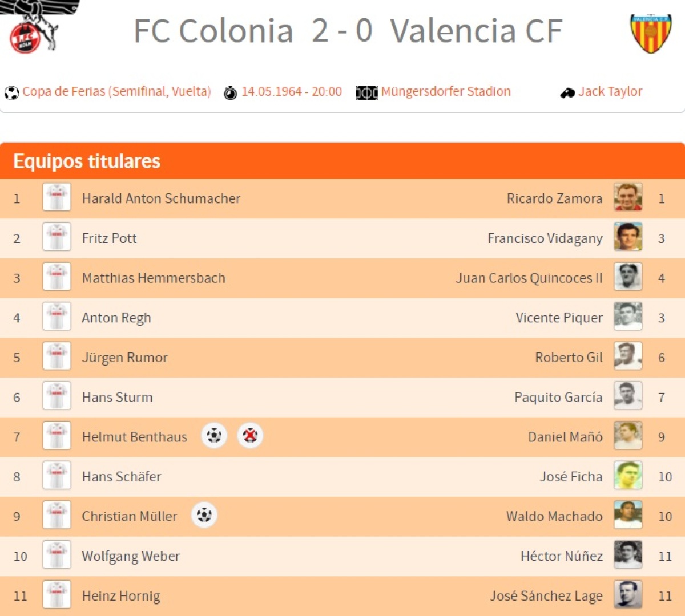
Task: Click the whistle icon beside Jack Taylor
Action: click(567, 92)
